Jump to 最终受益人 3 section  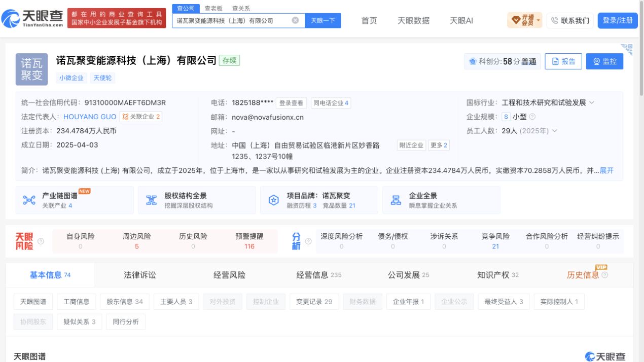(x=504, y=302)
